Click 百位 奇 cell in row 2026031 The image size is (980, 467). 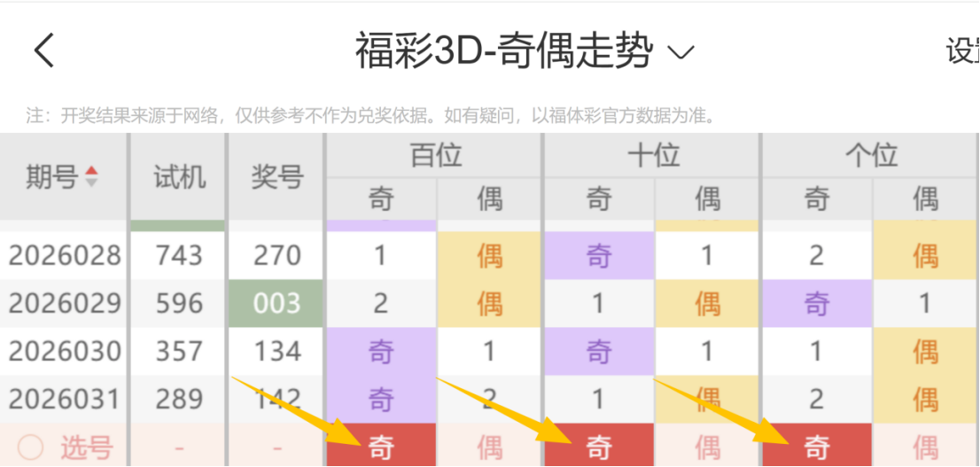[381, 399]
